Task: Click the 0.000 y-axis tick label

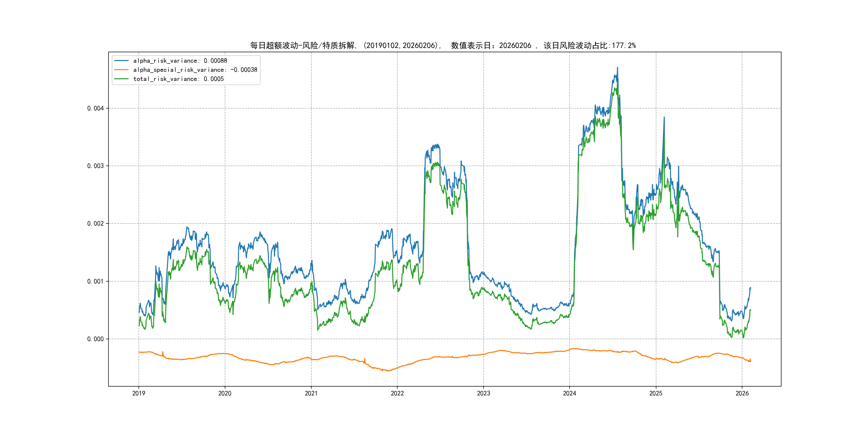Action: click(95, 339)
